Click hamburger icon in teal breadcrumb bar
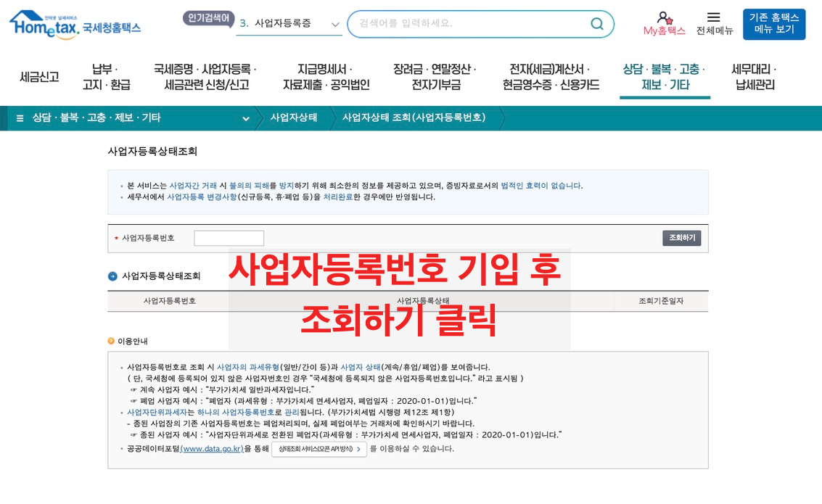Screen dimensions: 822x504 pyautogui.click(x=20, y=118)
